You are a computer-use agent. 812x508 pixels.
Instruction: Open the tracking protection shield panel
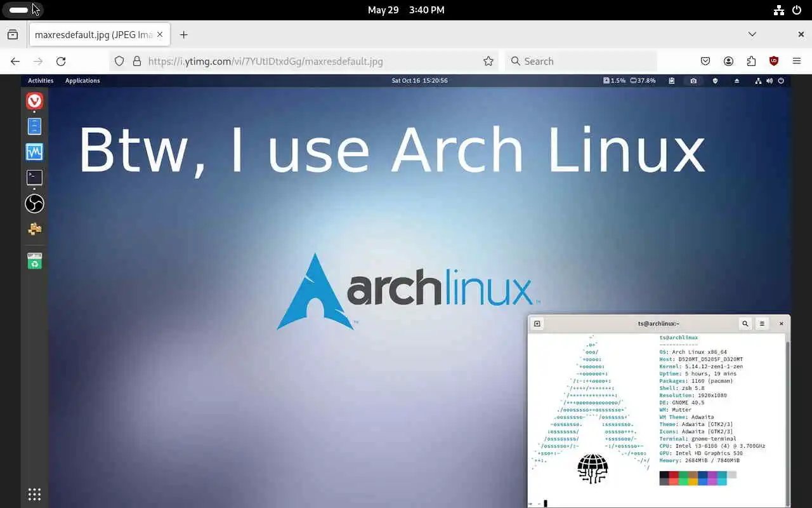click(119, 61)
